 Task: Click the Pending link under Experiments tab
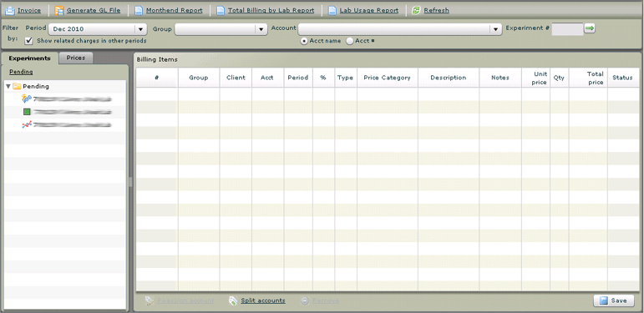tap(21, 72)
